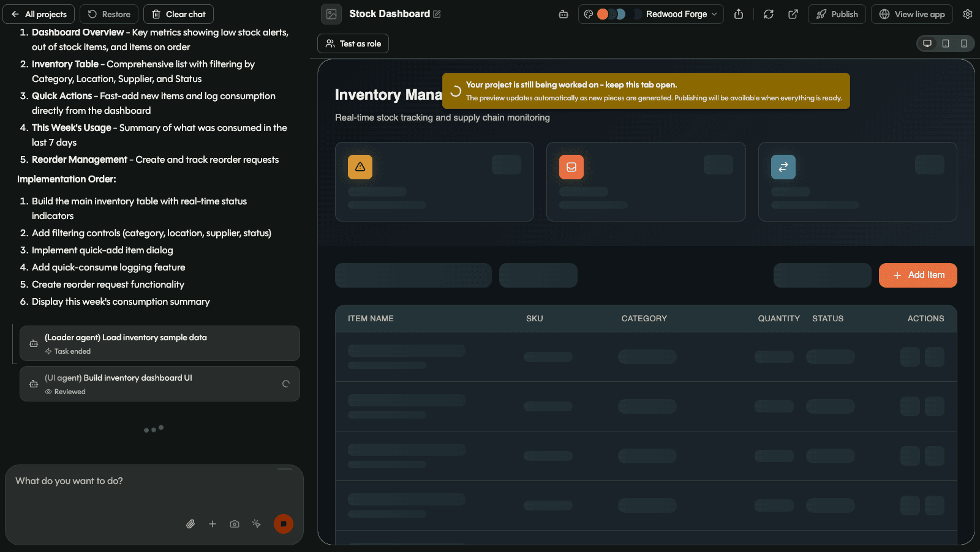Stop generation with the red stop button
This screenshot has height=552, width=980.
(x=284, y=524)
